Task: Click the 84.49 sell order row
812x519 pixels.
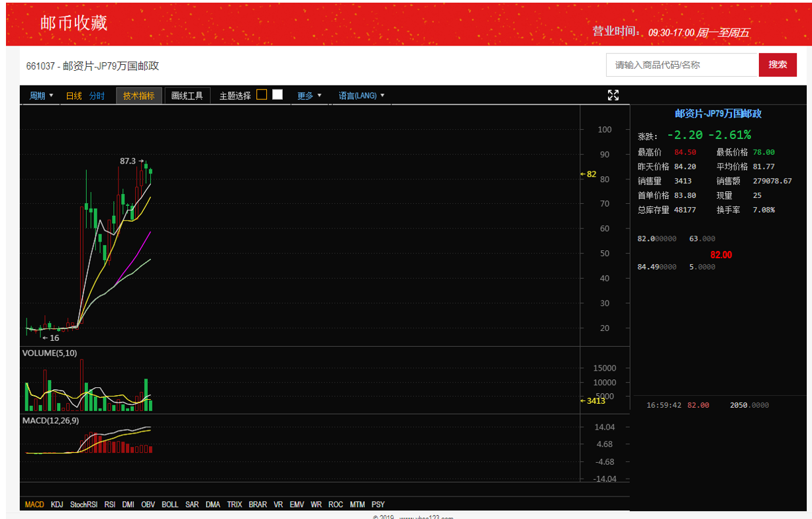Action: coord(676,267)
